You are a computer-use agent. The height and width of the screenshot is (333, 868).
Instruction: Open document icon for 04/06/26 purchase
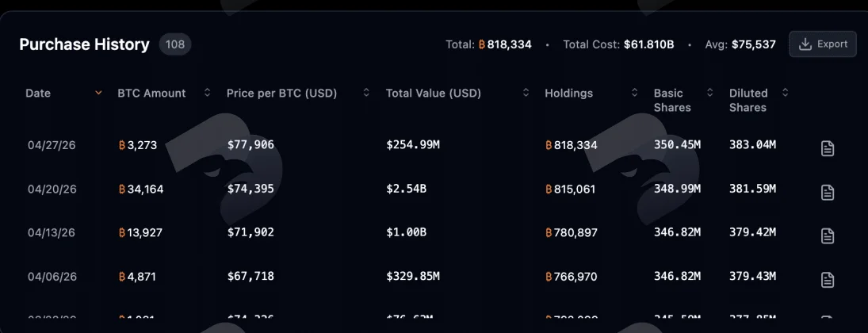[x=827, y=280]
